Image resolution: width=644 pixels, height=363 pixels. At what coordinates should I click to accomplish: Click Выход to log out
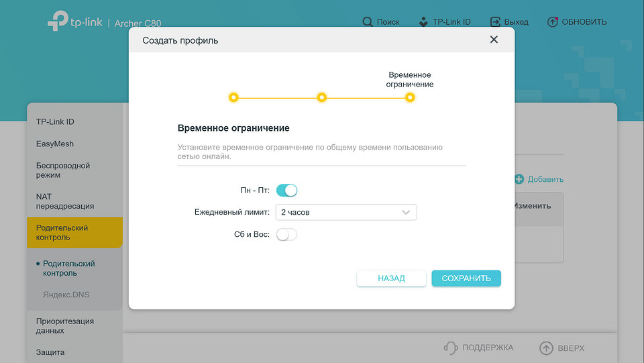pos(517,21)
